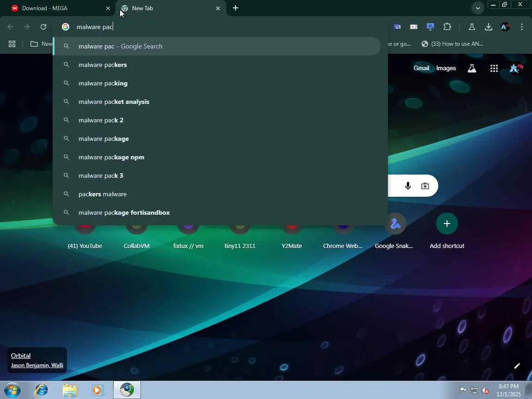Pick 'malware packet analysis' suggestion

click(x=217, y=102)
